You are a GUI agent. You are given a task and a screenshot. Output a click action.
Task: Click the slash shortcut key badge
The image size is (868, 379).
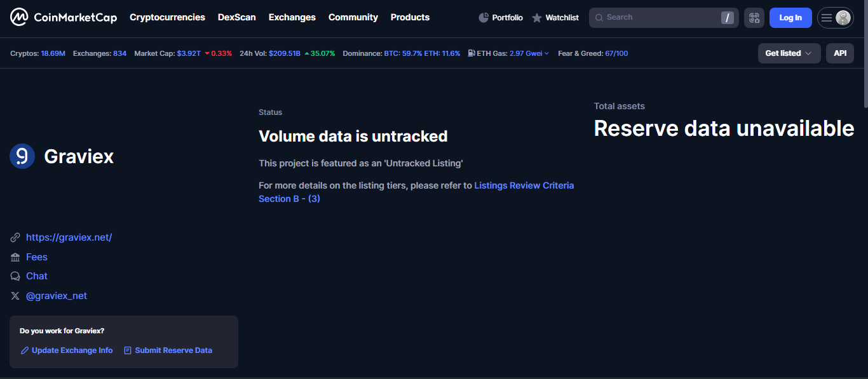point(728,18)
